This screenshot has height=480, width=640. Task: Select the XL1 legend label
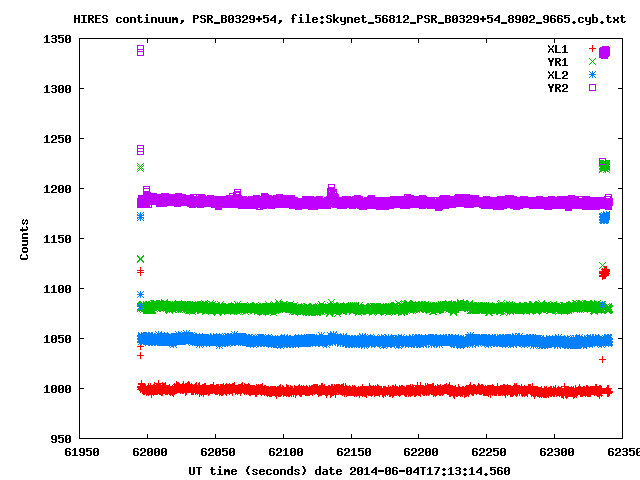(558, 49)
